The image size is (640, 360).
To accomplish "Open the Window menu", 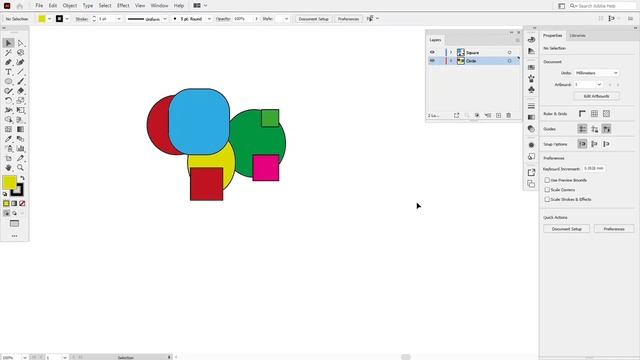I will 159,6.
